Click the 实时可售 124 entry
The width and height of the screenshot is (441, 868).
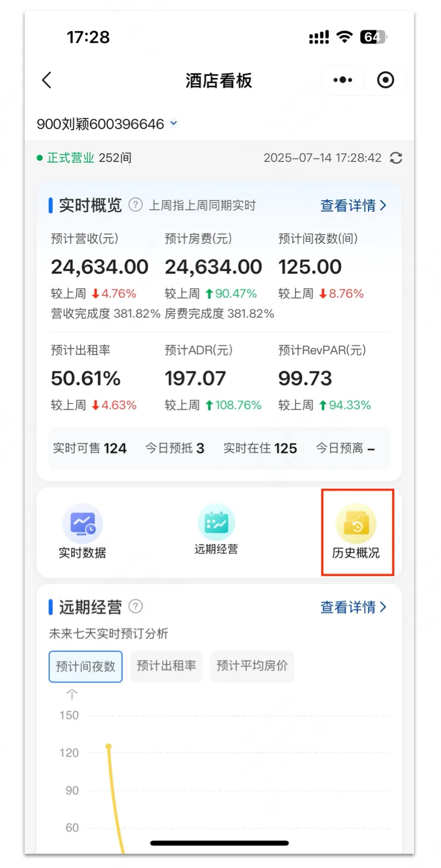(x=89, y=448)
